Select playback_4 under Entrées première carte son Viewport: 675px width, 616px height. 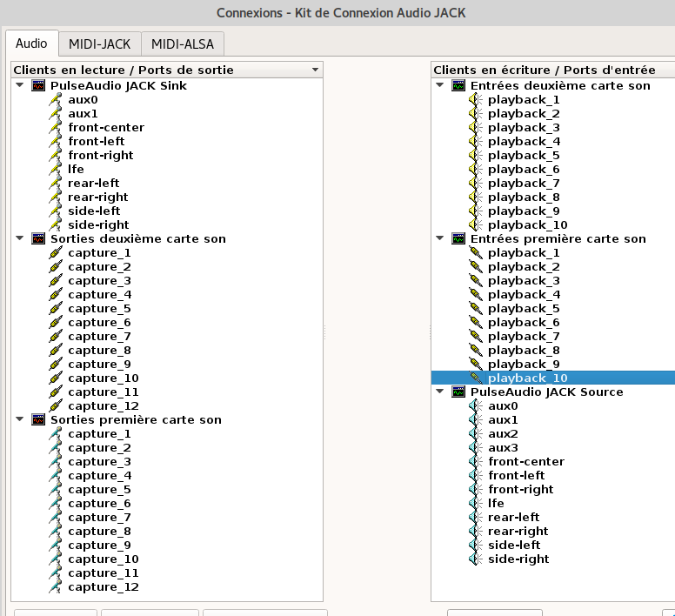[524, 295]
